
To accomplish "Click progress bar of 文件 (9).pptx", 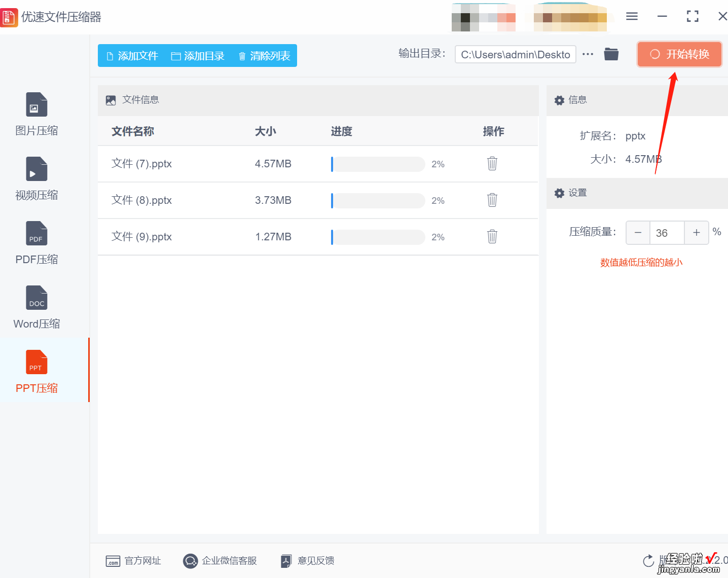I will pyautogui.click(x=378, y=237).
